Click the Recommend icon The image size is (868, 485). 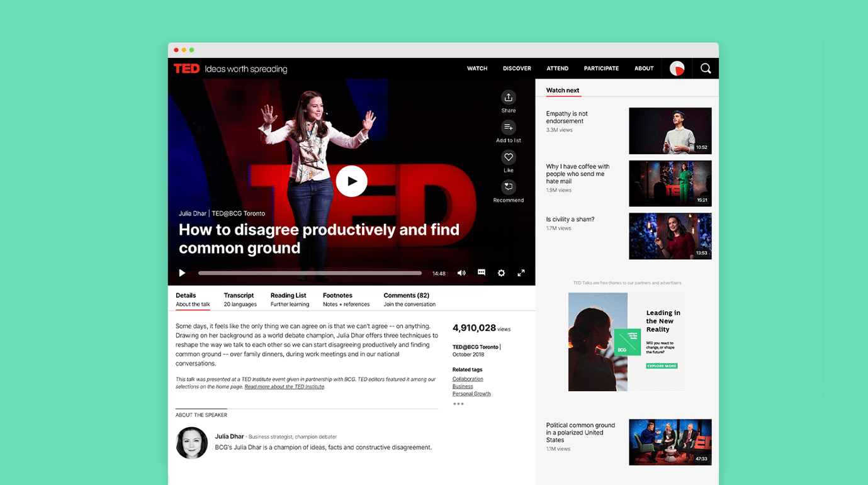509,187
